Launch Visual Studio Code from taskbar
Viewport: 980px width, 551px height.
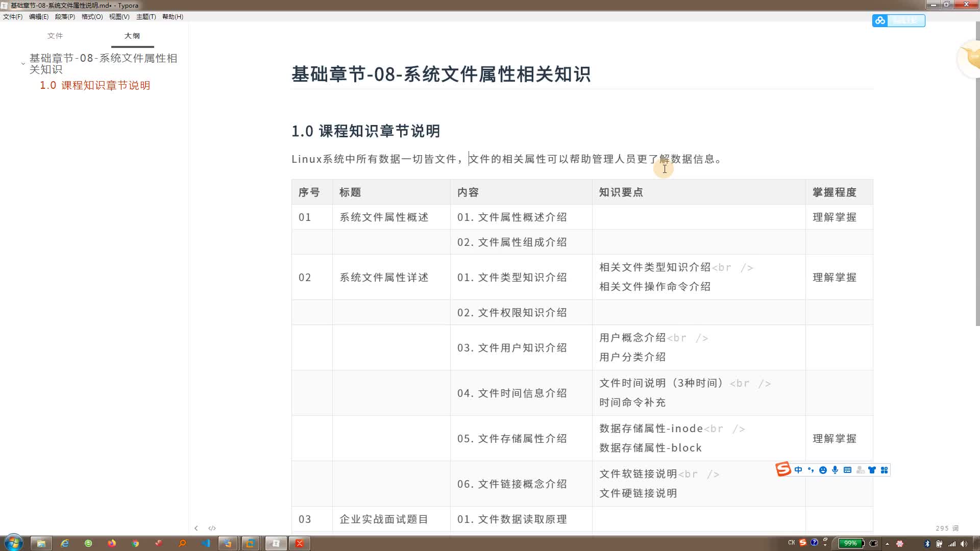pyautogui.click(x=206, y=543)
